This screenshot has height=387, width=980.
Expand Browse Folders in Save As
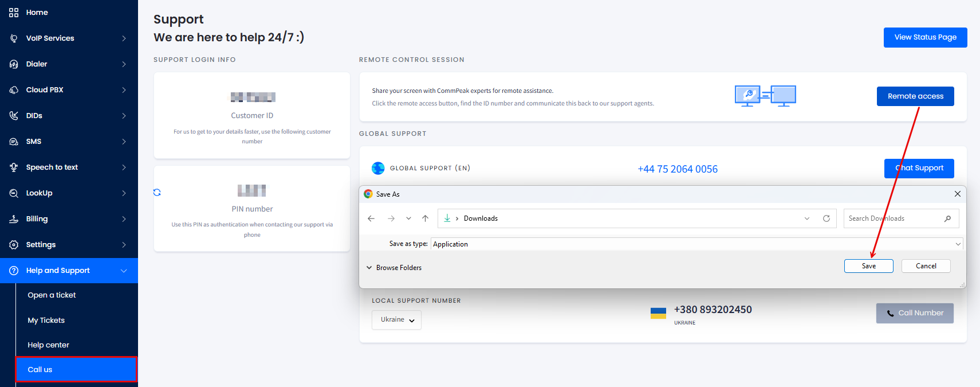(394, 268)
